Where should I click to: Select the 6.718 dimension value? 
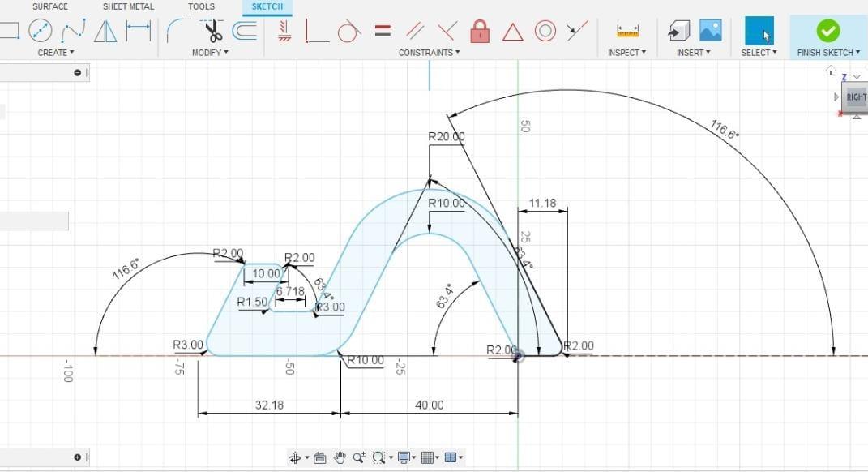(x=290, y=291)
